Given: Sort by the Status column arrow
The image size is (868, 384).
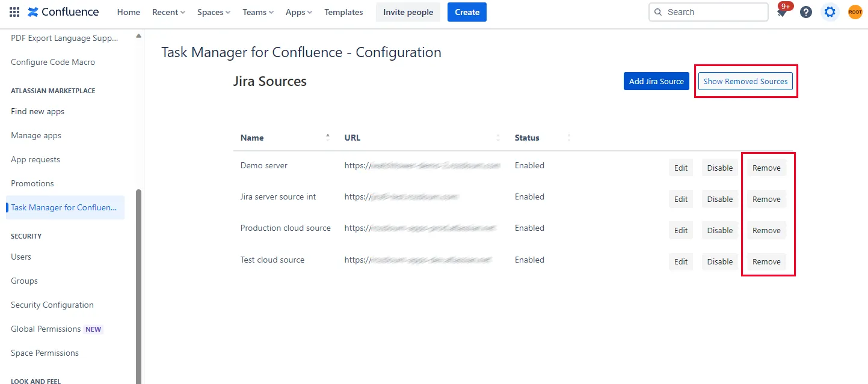Looking at the screenshot, I should tap(569, 138).
